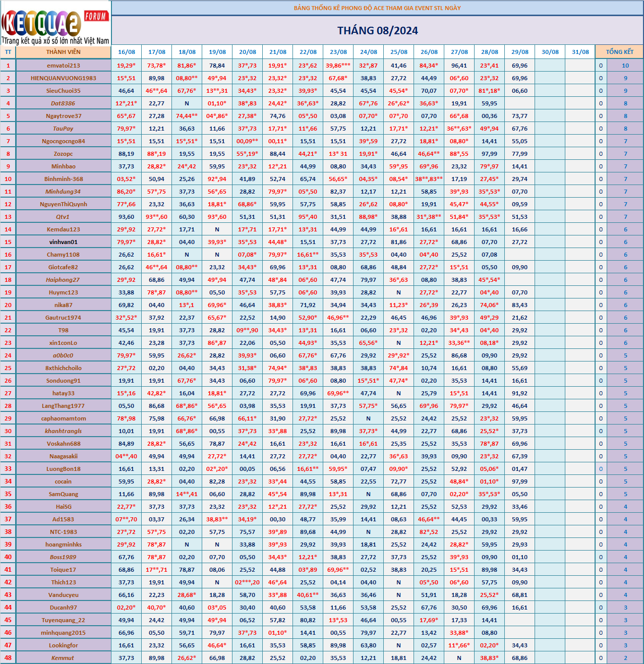The image size is (644, 664).
Task: Click the red FORUM badge
Action: pos(96,16)
